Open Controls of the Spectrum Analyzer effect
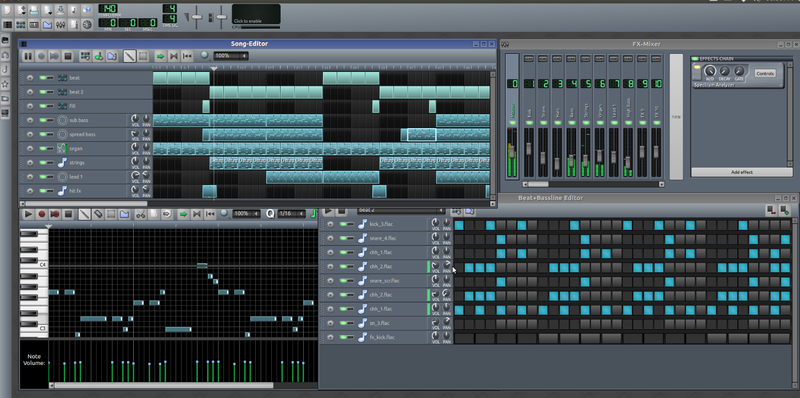The width and height of the screenshot is (800, 398). (765, 73)
